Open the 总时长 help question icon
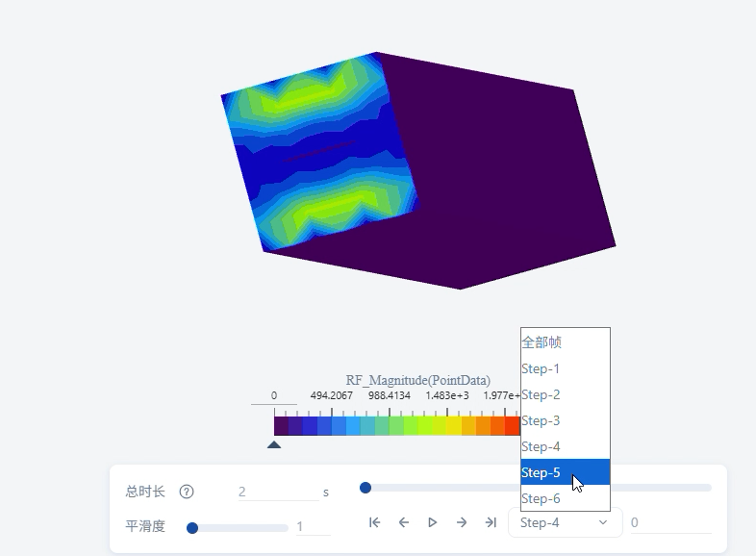 [187, 492]
